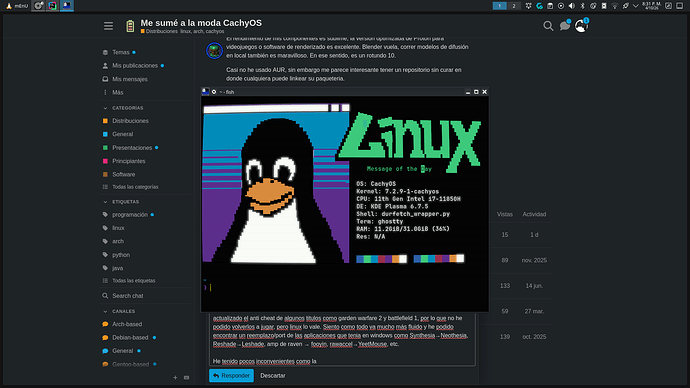Open the post author's avatar
Image resolution: width=690 pixels, height=388 pixels.
coord(214,51)
